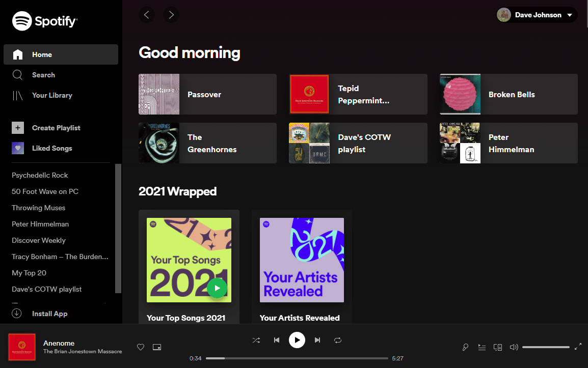588x368 pixels.
Task: Click the sidebar playlist scrollbar
Action: coord(118,228)
